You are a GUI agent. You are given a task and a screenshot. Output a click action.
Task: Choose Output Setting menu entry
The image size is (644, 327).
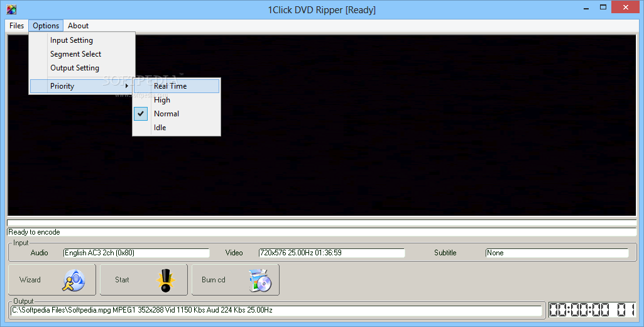tap(82, 68)
